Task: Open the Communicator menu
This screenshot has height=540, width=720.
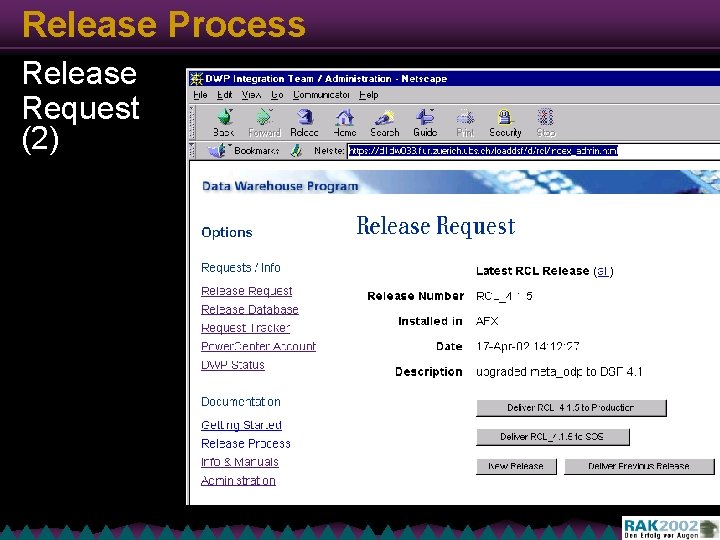Action: [321, 95]
